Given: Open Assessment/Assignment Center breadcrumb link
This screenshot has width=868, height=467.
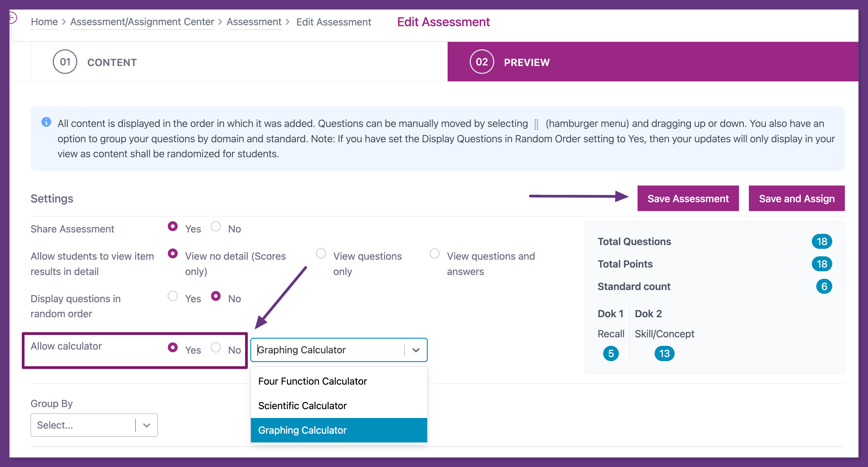Looking at the screenshot, I should pos(142,22).
